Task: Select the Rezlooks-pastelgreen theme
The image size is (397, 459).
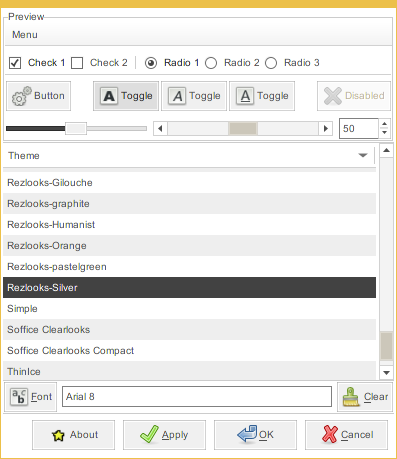Action: (x=189, y=267)
